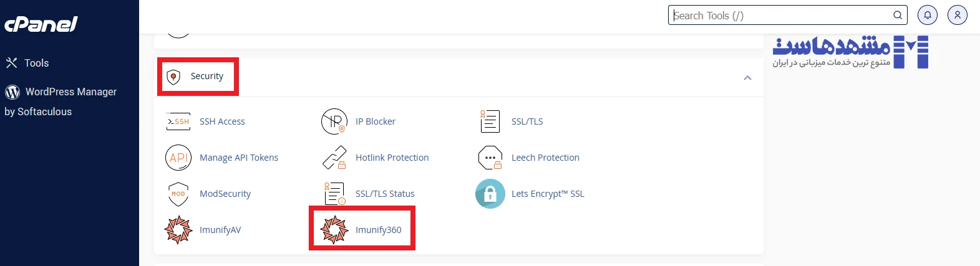The height and width of the screenshot is (266, 980).
Task: Launch the Imunify360 icon
Action: point(334,230)
